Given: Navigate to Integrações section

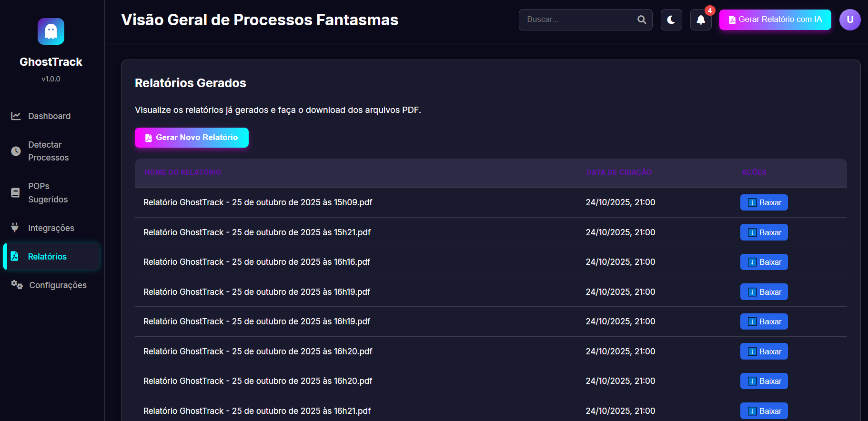Looking at the screenshot, I should click(x=51, y=228).
